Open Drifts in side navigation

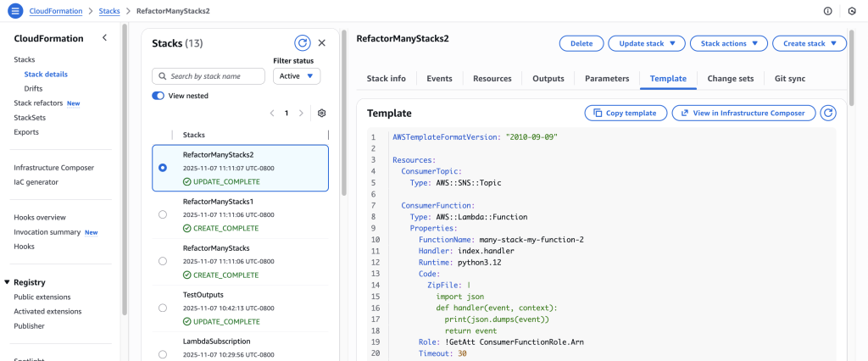click(33, 88)
